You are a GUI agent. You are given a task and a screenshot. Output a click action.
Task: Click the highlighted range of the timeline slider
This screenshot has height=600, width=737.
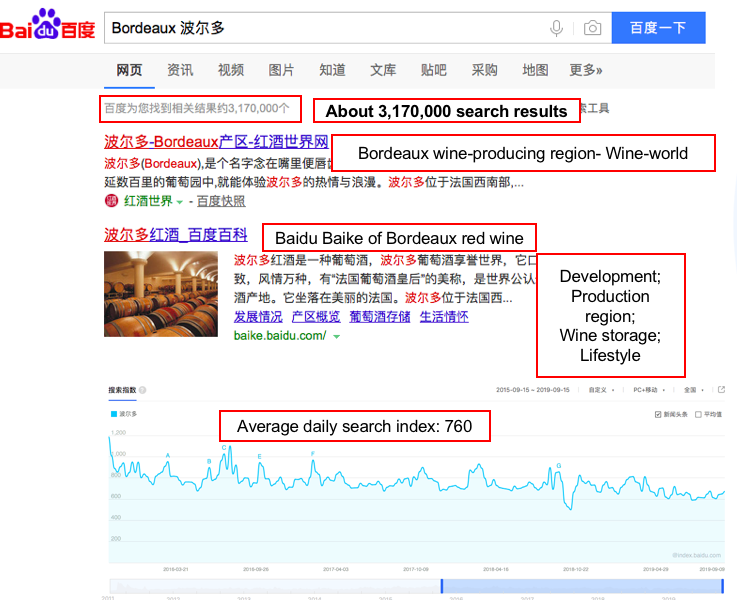[582, 586]
